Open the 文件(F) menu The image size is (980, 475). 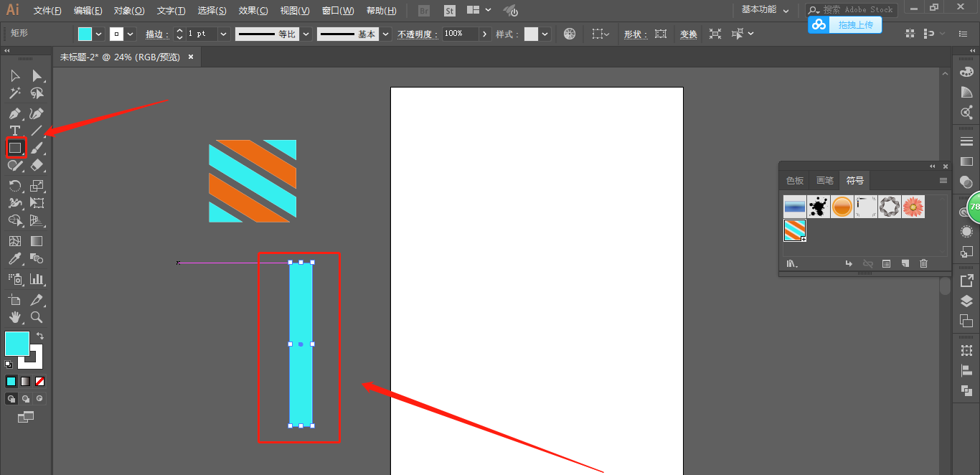[x=47, y=11]
